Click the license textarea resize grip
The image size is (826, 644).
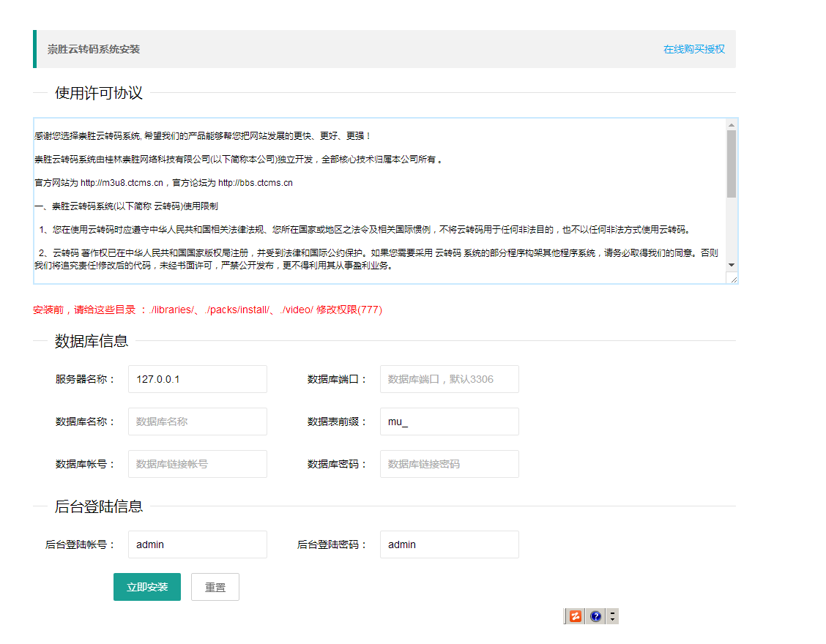pyautogui.click(x=732, y=278)
